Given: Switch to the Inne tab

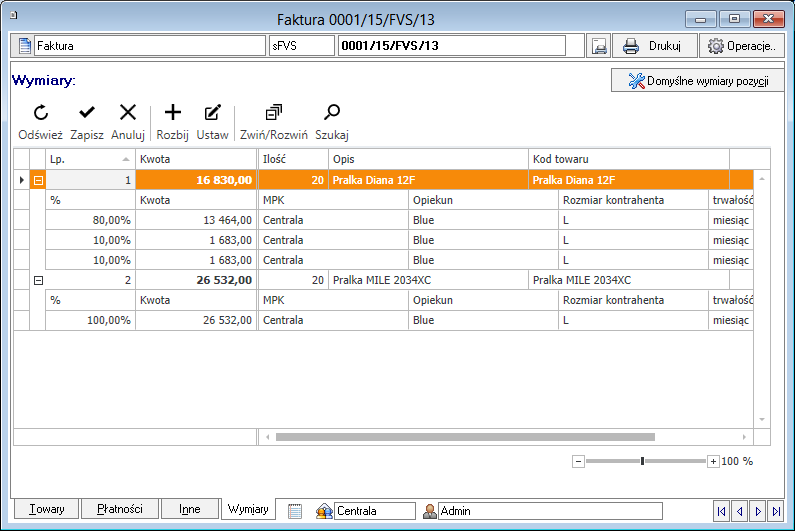Looking at the screenshot, I should click(x=190, y=509).
